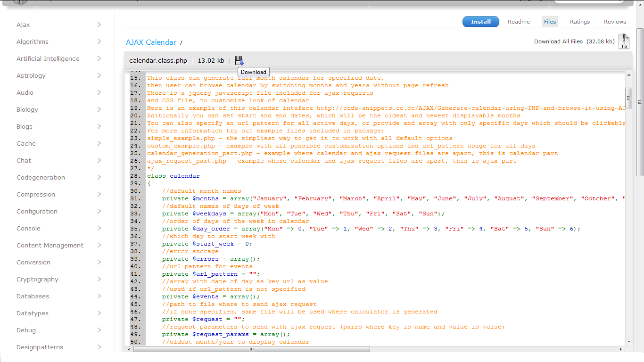This screenshot has height=362, width=644.
Task: Click the 'private $weekdays' array line
Action: point(303,214)
